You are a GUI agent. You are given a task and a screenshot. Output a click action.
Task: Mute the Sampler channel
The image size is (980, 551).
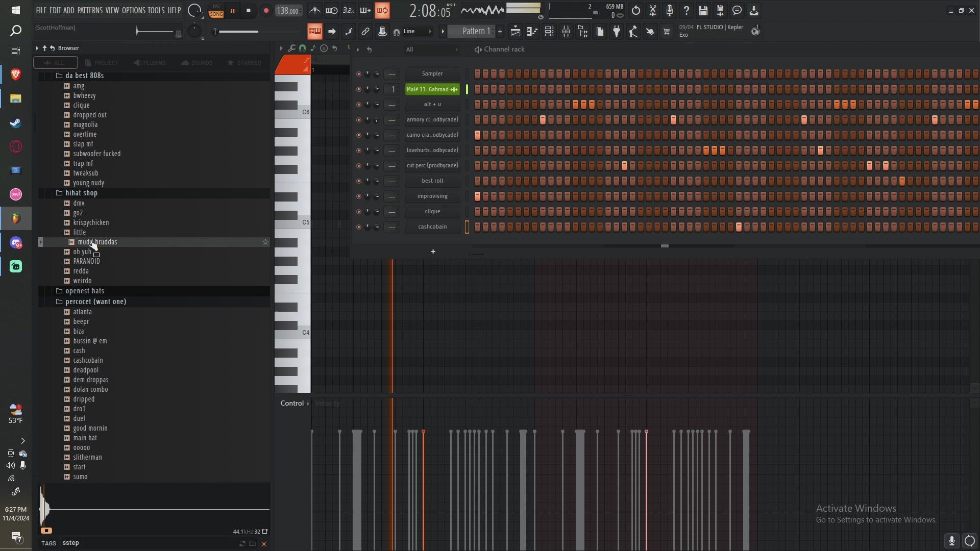tap(359, 74)
